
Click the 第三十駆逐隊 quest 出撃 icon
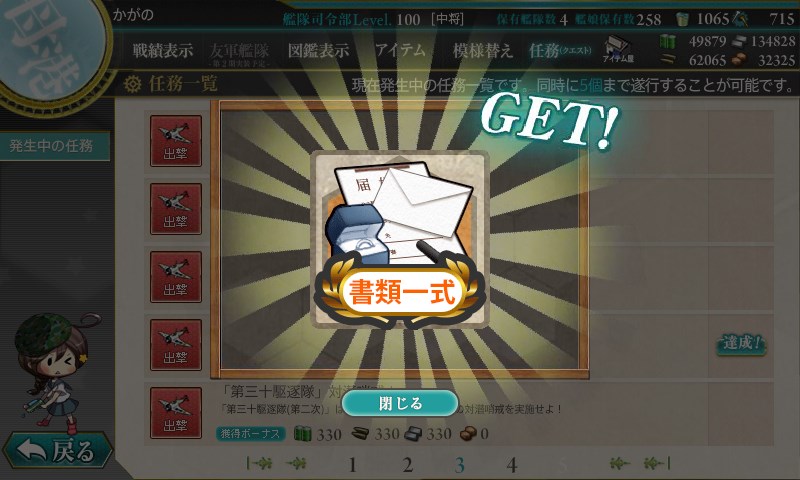tap(176, 413)
